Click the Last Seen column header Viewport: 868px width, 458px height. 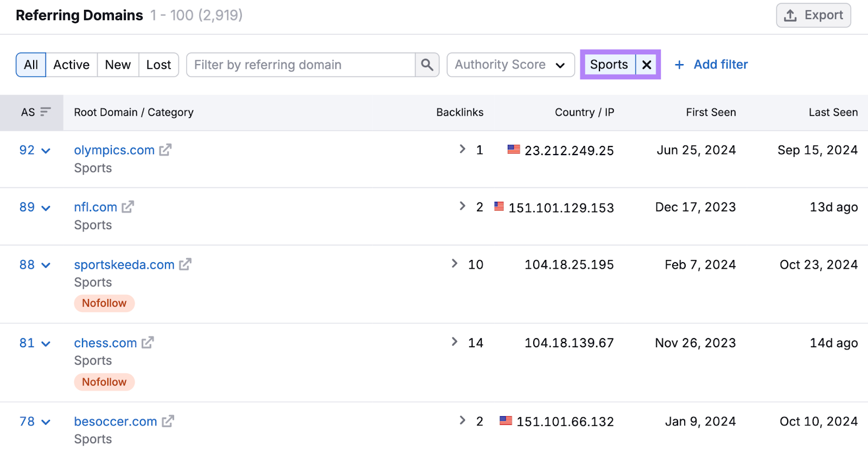[833, 112]
